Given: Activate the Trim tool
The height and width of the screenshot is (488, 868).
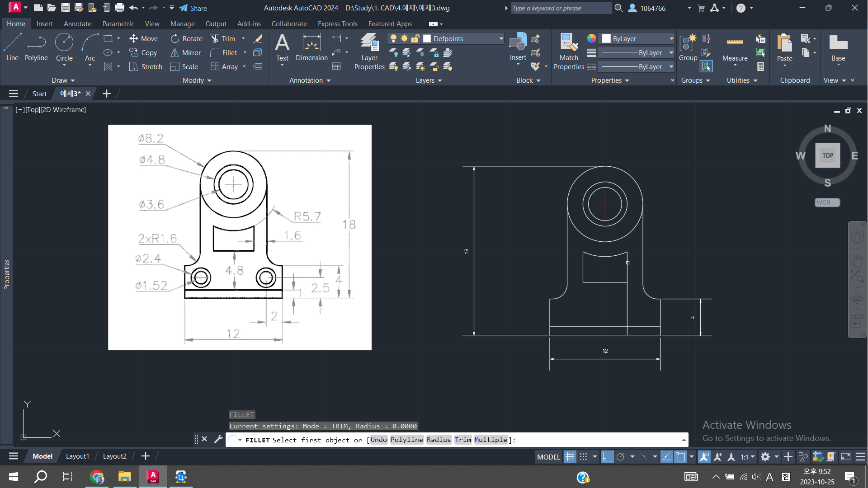Looking at the screenshot, I should (223, 39).
